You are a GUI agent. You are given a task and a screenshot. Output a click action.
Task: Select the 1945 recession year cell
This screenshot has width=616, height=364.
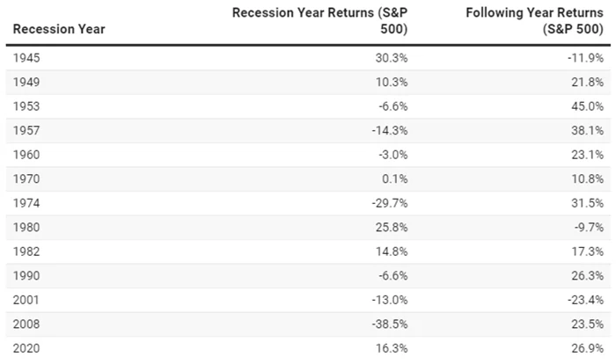pyautogui.click(x=28, y=57)
